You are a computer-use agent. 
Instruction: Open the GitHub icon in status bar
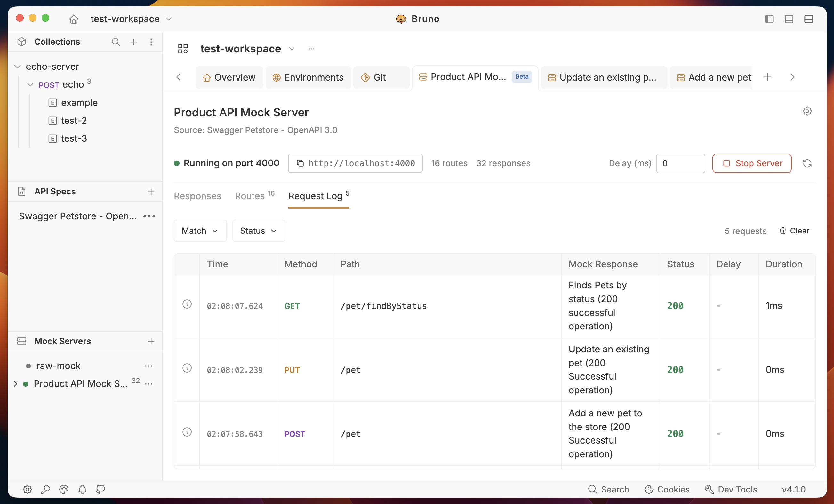coord(100,490)
